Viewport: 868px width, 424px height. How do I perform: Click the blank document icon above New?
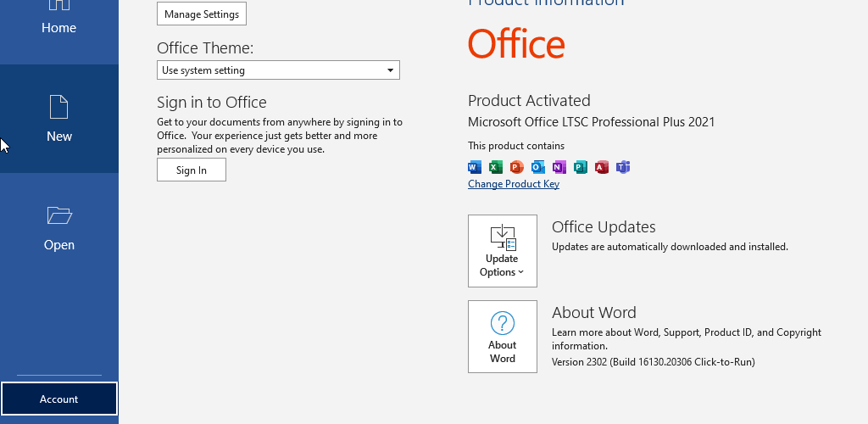tap(58, 107)
